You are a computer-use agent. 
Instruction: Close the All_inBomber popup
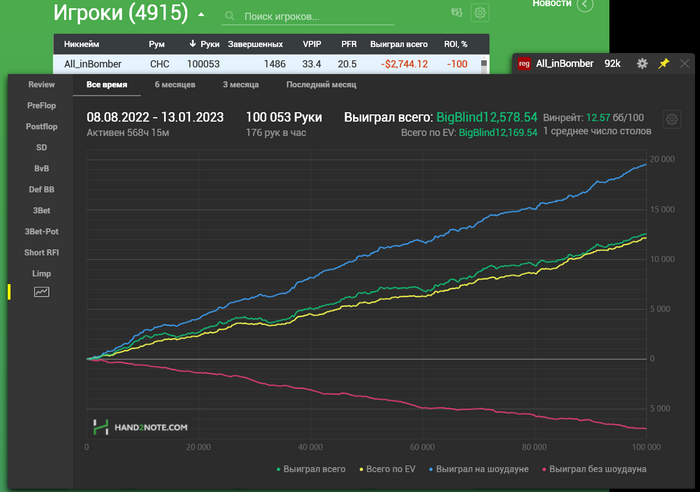(x=684, y=63)
